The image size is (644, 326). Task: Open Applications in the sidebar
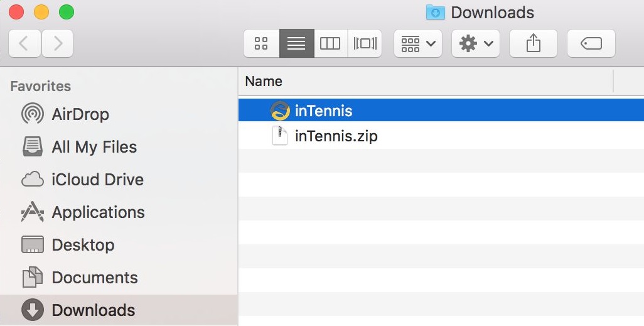(x=119, y=212)
